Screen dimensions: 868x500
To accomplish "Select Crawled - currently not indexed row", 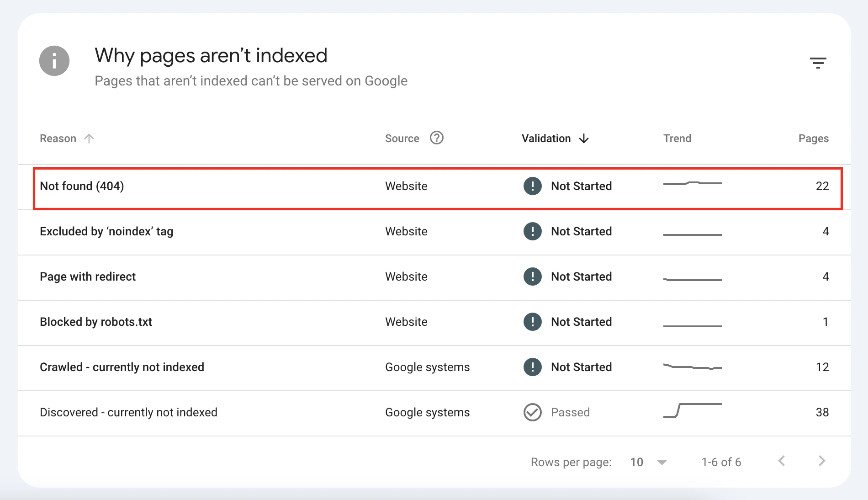I will (122, 367).
